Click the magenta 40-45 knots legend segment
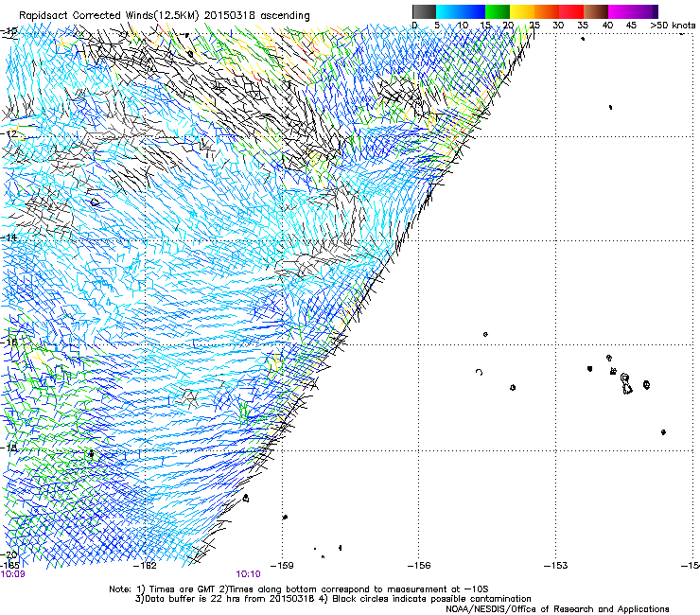700x615 pixels. point(621,11)
